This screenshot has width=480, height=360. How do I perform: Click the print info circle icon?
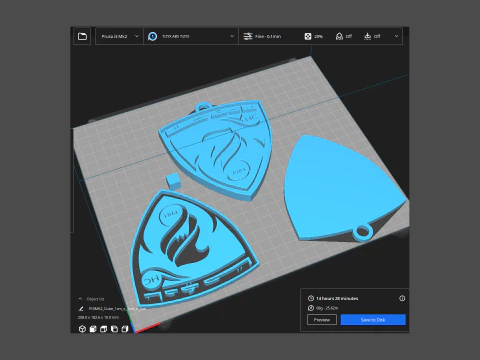(x=402, y=298)
